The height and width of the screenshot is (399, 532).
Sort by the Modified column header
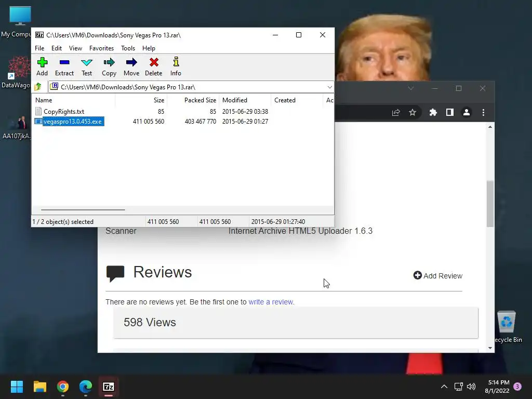(x=245, y=100)
